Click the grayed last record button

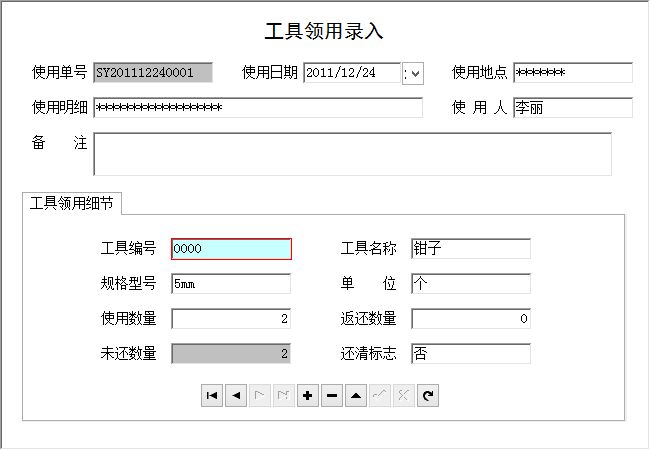point(284,396)
